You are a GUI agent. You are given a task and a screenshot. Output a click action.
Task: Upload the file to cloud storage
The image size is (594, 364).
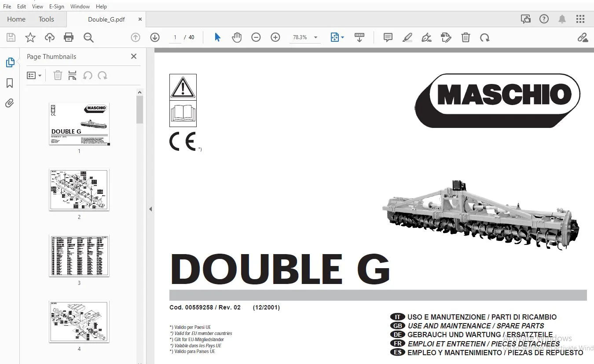50,37
